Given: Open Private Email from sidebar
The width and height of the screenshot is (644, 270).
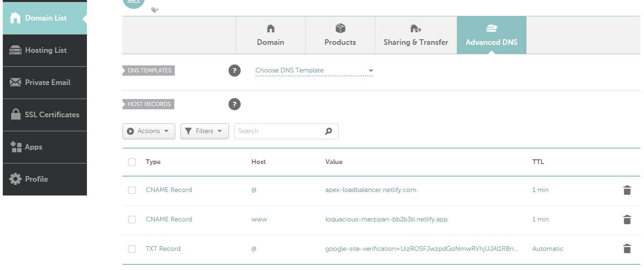Looking at the screenshot, I should click(45, 83).
